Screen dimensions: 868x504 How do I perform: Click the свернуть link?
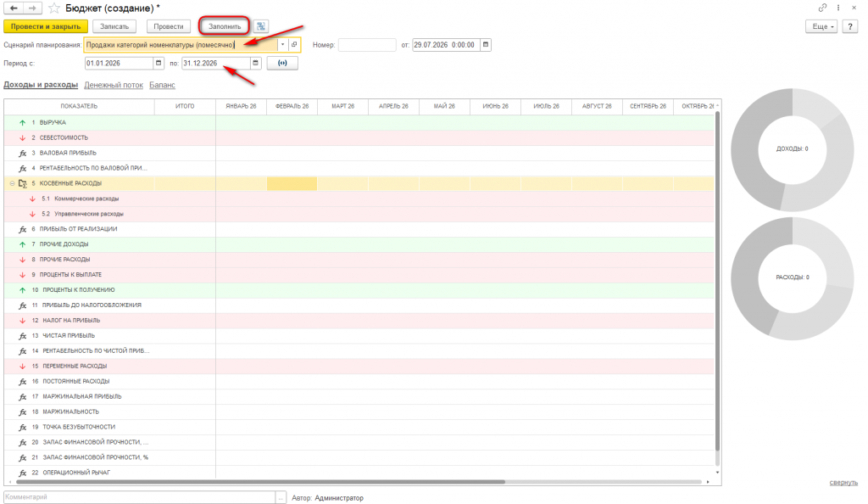click(843, 483)
